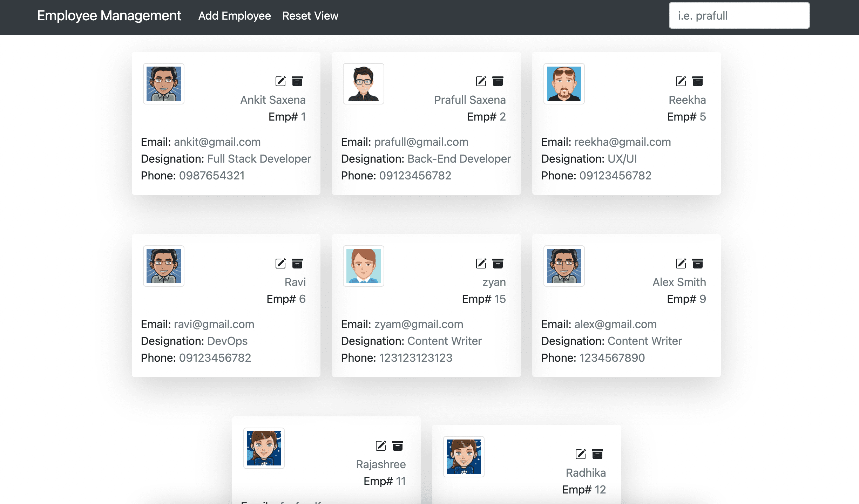Select Reset View in the navbar
859x504 pixels.
tap(310, 16)
